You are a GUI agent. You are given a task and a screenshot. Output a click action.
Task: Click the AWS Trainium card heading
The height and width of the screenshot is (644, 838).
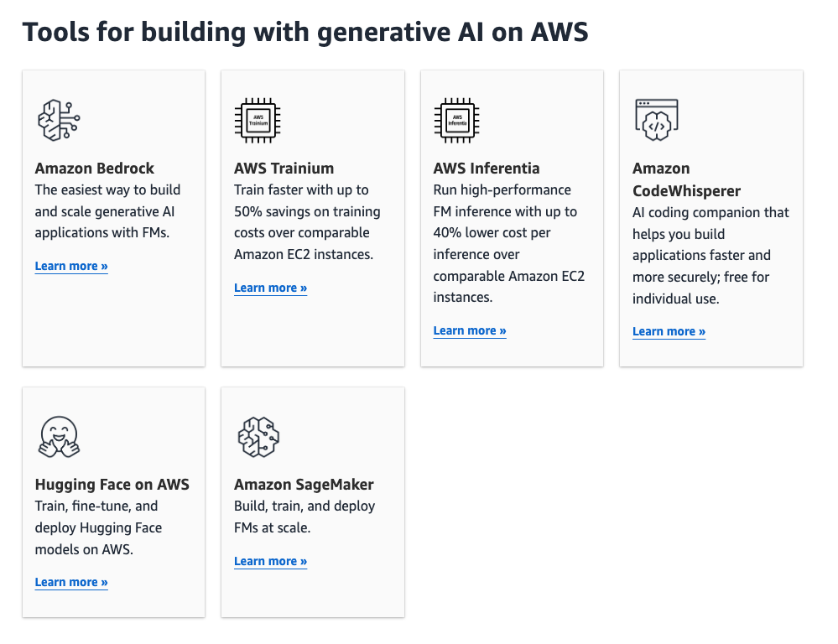coord(284,168)
